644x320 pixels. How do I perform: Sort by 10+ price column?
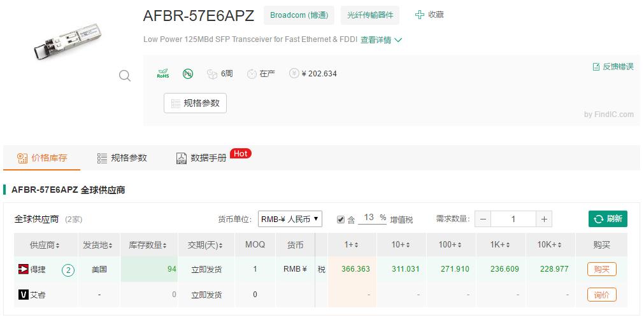pyautogui.click(x=401, y=245)
